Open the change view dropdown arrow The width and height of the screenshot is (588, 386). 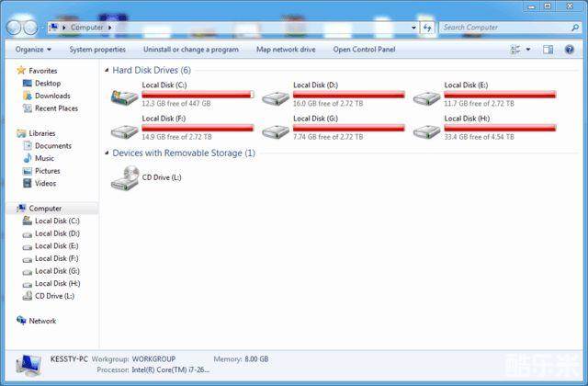click(x=528, y=49)
